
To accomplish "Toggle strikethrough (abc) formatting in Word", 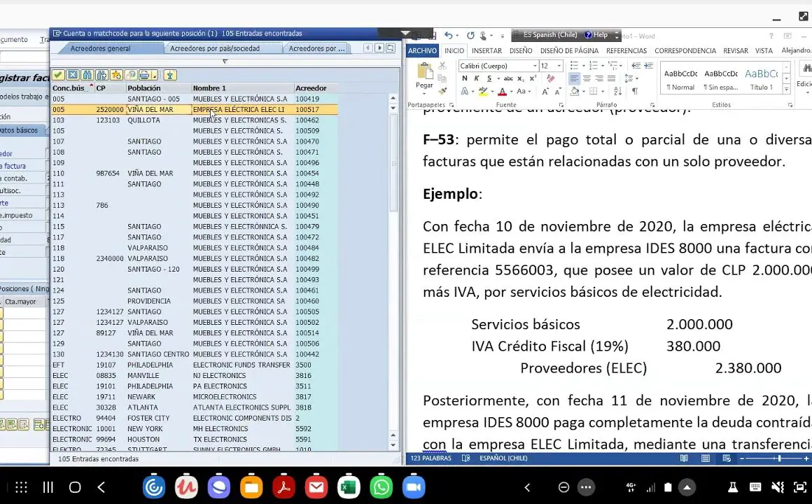I will (x=508, y=78).
